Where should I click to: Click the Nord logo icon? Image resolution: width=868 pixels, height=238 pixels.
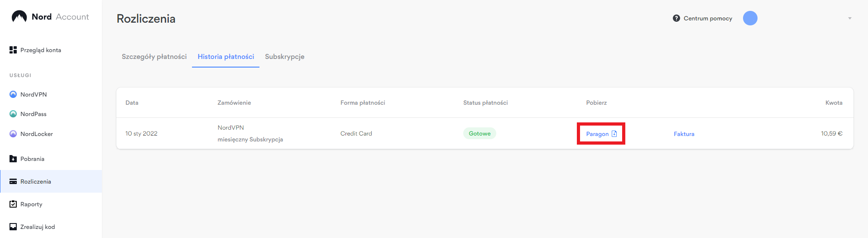coord(19,17)
